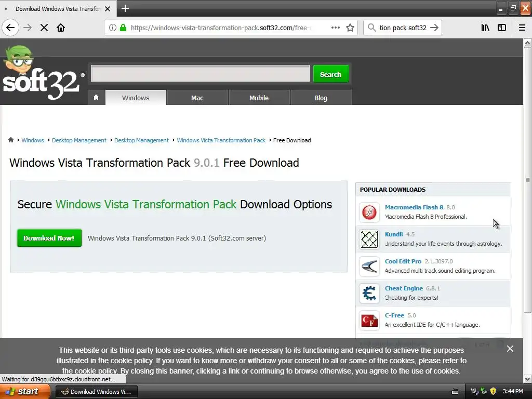Click the security shield tray icon
532x399 pixels.
(x=494, y=391)
